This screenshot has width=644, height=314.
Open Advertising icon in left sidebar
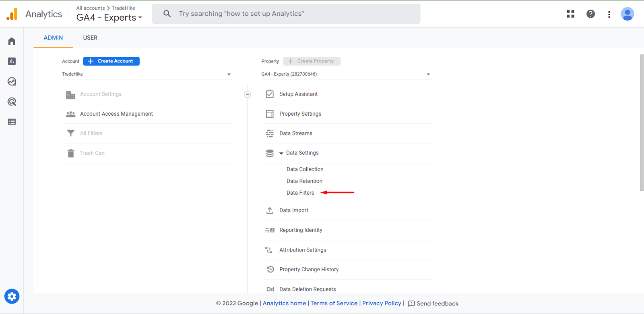pos(12,102)
